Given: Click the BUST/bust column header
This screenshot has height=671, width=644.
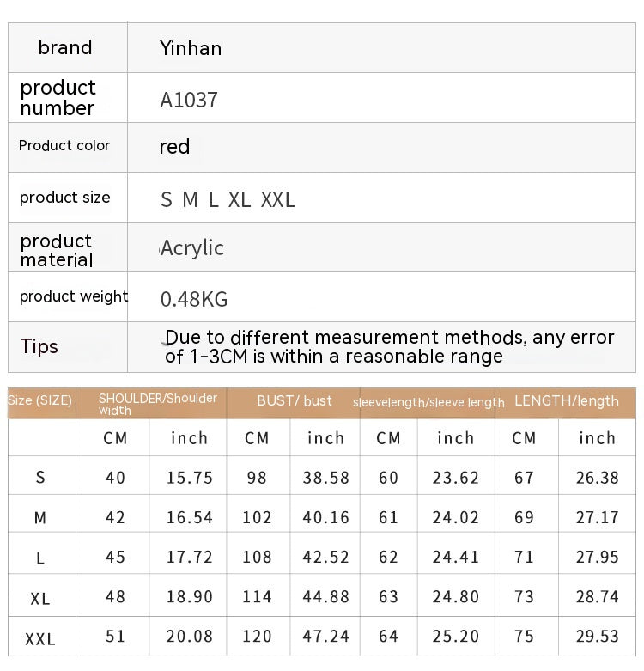Looking at the screenshot, I should [x=294, y=401].
